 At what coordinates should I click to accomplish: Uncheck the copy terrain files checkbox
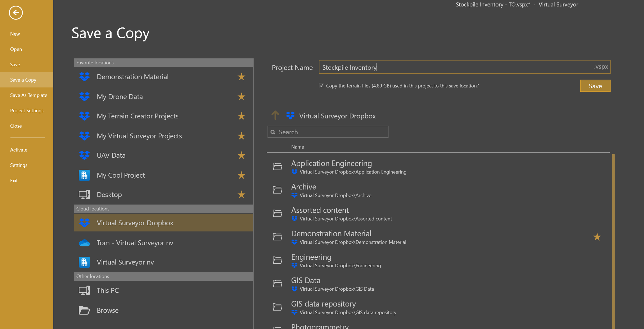coord(321,86)
